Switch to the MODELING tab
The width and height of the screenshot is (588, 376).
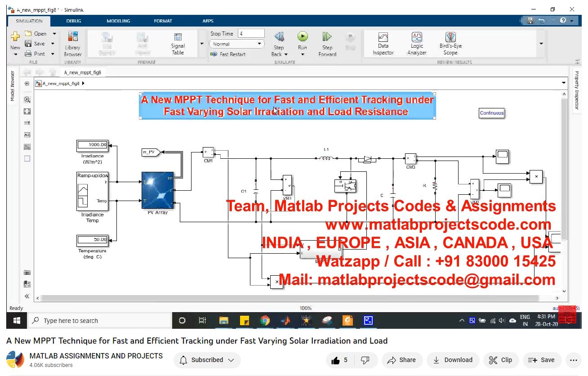click(x=118, y=21)
